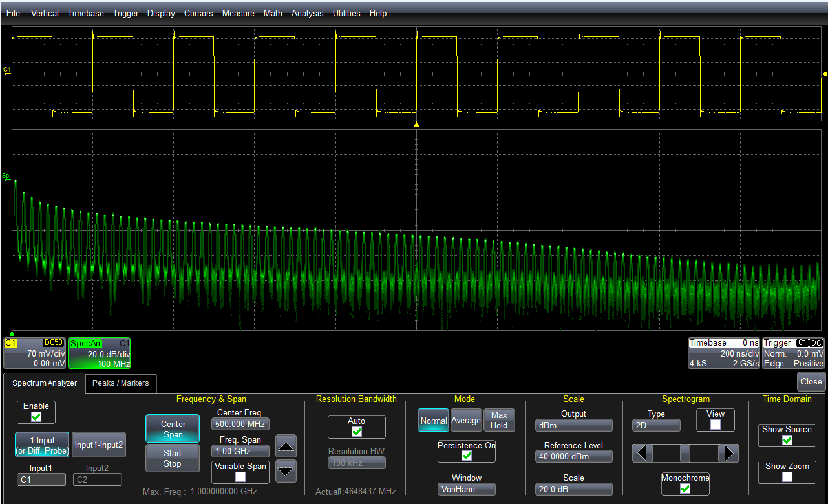
Task: Open the Trigger descriptor box
Action: [x=793, y=353]
